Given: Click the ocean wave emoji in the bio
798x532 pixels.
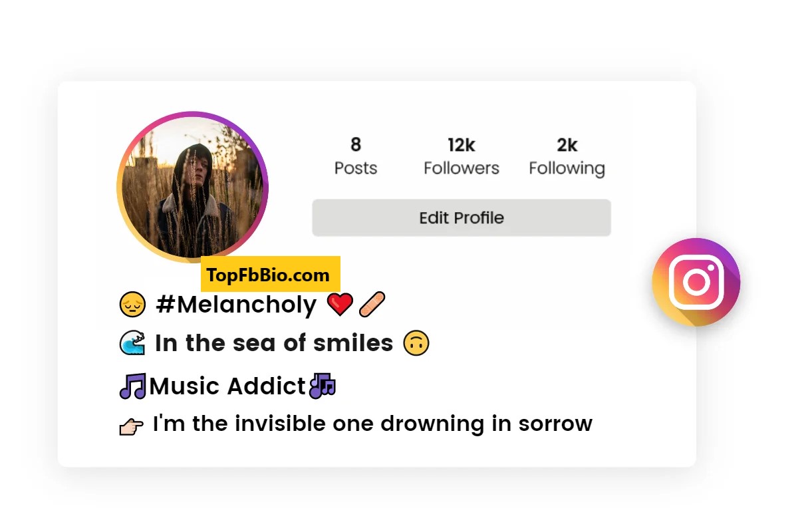Looking at the screenshot, I should (132, 342).
